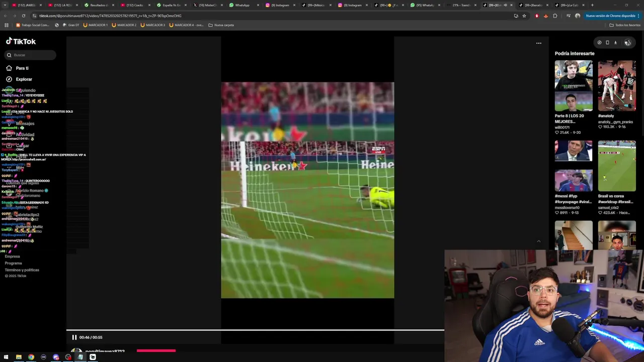Bookmark this page with the star icon
Viewport: 644px width, 362px height.
[524, 16]
